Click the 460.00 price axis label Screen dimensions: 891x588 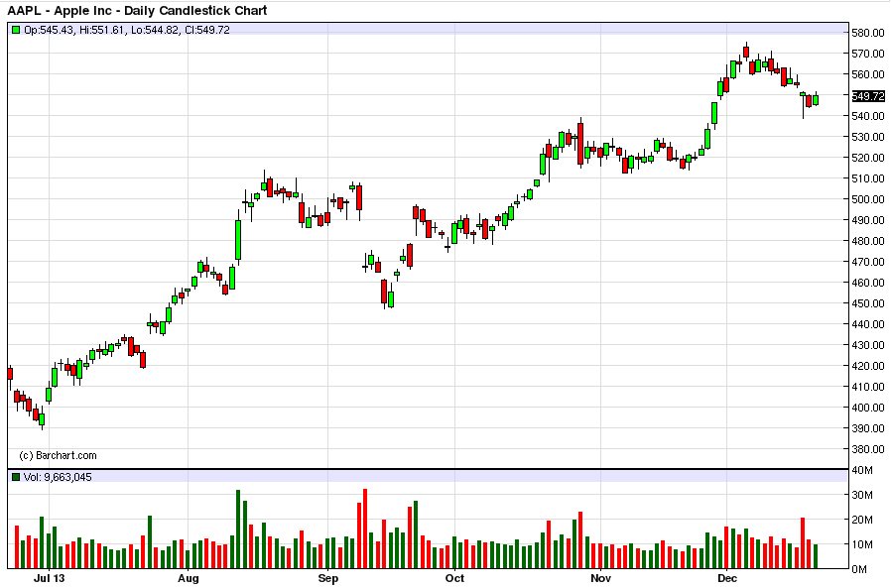(868, 283)
